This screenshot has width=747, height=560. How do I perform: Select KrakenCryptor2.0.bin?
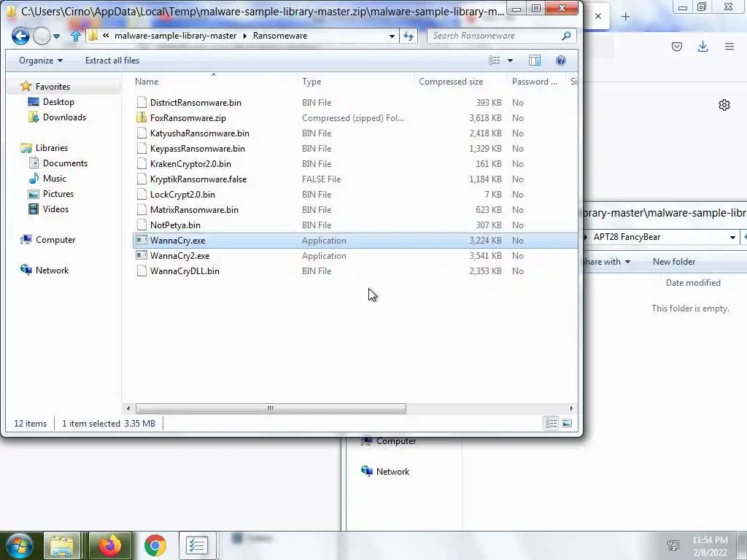click(190, 164)
